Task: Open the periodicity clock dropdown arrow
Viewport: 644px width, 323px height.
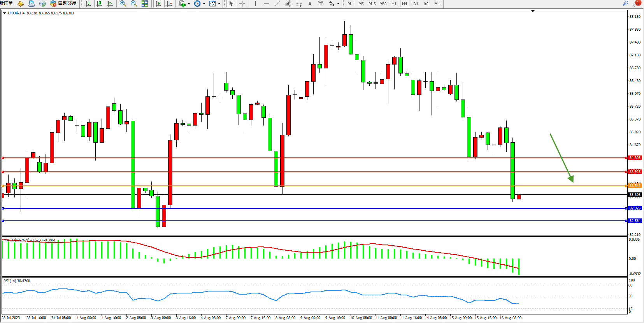Action: pos(204,4)
